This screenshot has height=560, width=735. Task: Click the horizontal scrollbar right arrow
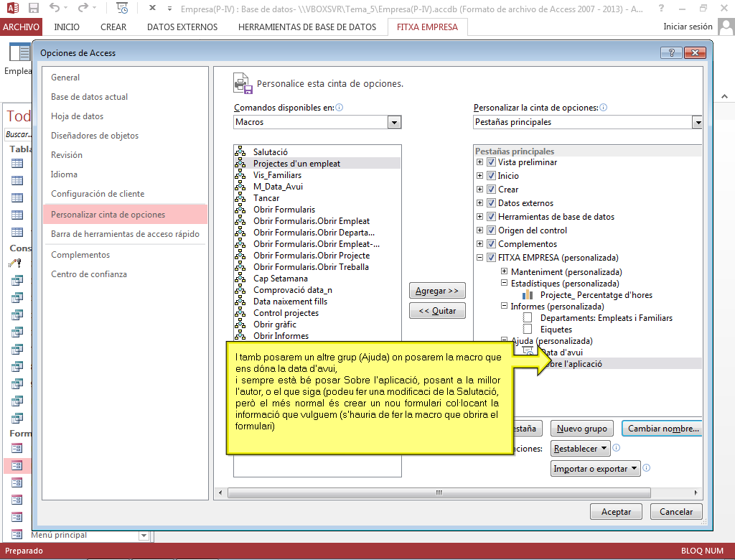696,493
